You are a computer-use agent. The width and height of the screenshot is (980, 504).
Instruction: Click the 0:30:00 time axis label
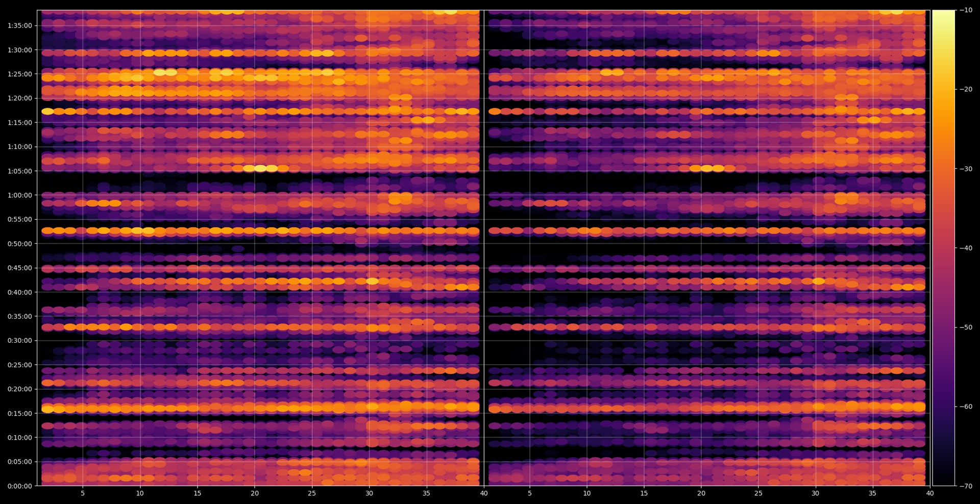point(20,341)
